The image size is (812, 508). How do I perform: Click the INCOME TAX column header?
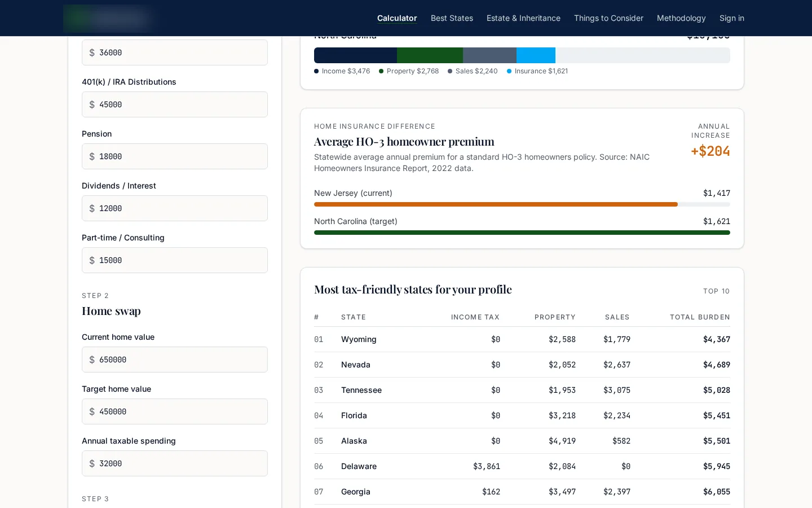tap(475, 317)
